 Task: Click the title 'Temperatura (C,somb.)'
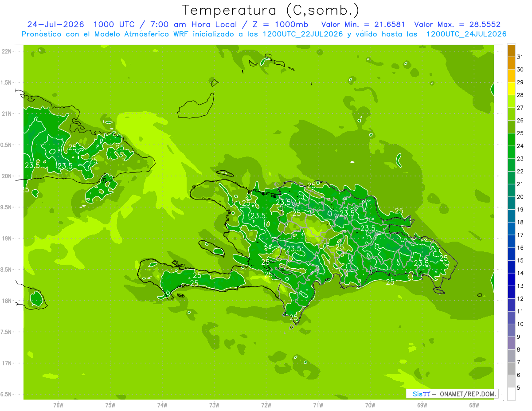point(271,10)
